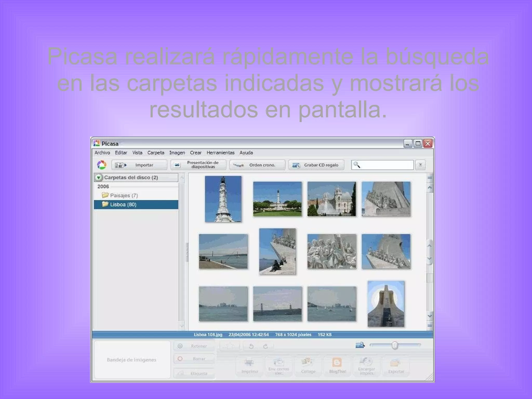Click the Encargar impres. icon

(366, 361)
